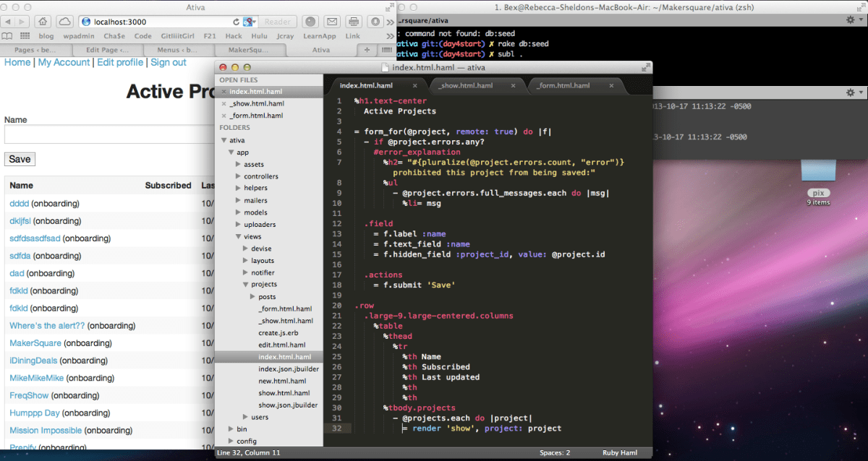Open reading list book icon
The width and height of the screenshot is (868, 461).
(x=7, y=35)
